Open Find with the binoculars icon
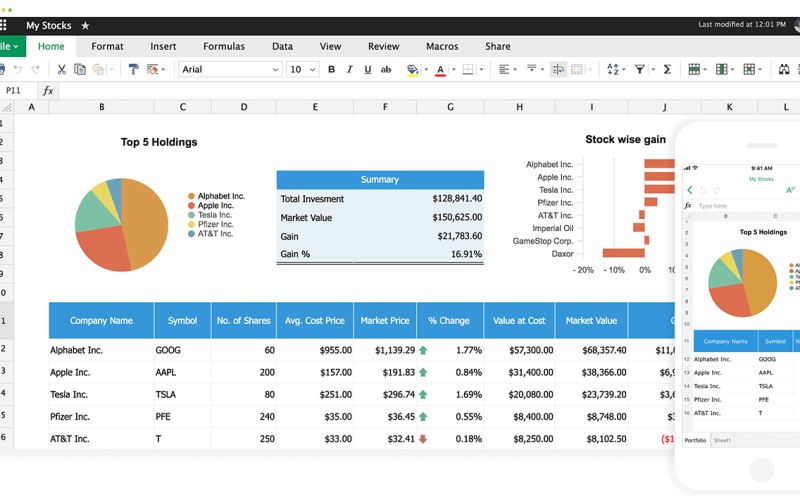The width and height of the screenshot is (800, 500). [x=784, y=69]
